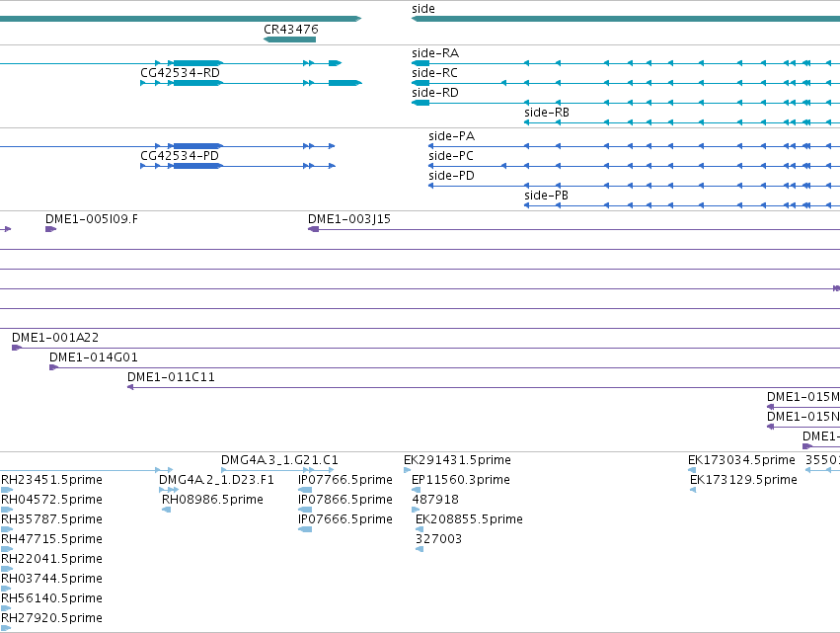Select the RH27920.5prime EST label
Viewport: 840px width, 633px height.
51,619
